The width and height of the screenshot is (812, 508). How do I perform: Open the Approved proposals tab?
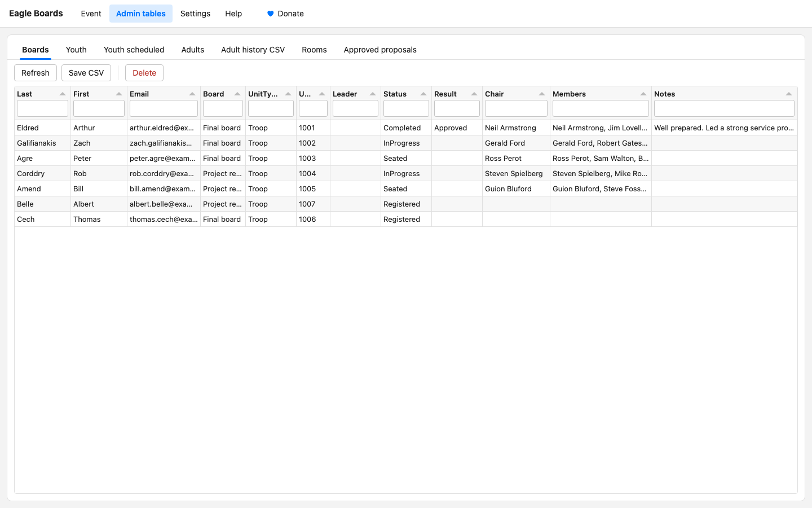pyautogui.click(x=380, y=50)
